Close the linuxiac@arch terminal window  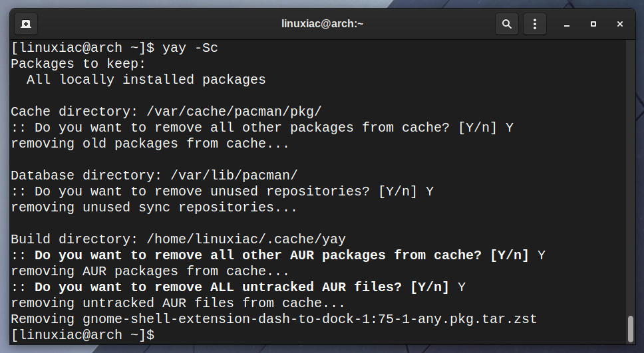[620, 24]
